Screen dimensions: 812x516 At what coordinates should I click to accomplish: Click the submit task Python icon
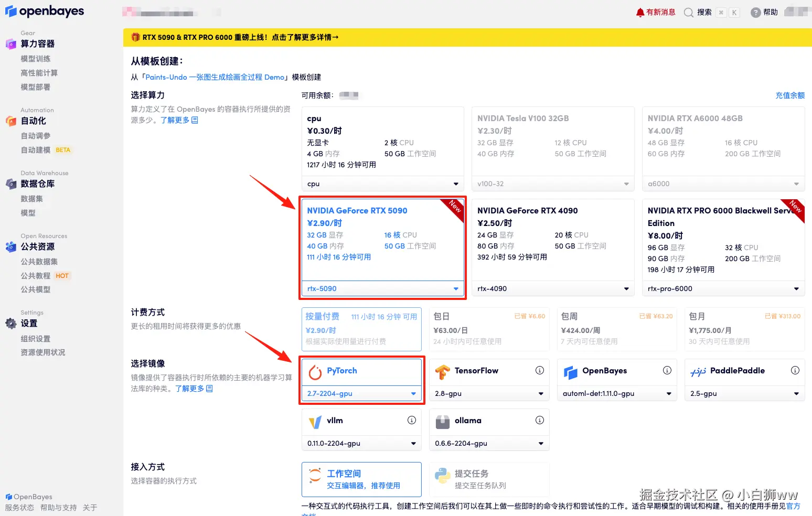tap(443, 476)
